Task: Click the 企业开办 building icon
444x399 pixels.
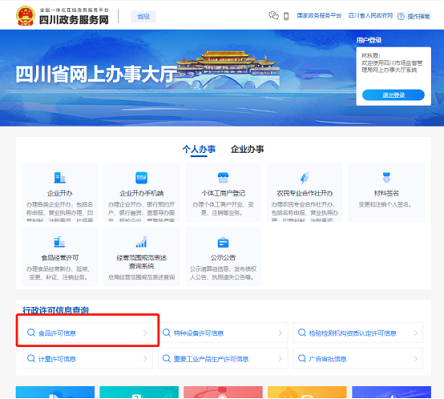Action: pos(60,178)
